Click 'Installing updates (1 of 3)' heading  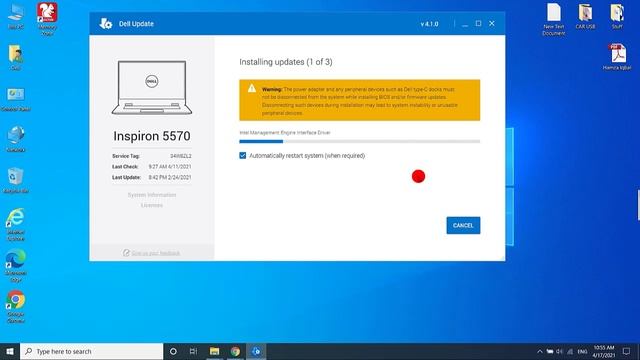[286, 62]
